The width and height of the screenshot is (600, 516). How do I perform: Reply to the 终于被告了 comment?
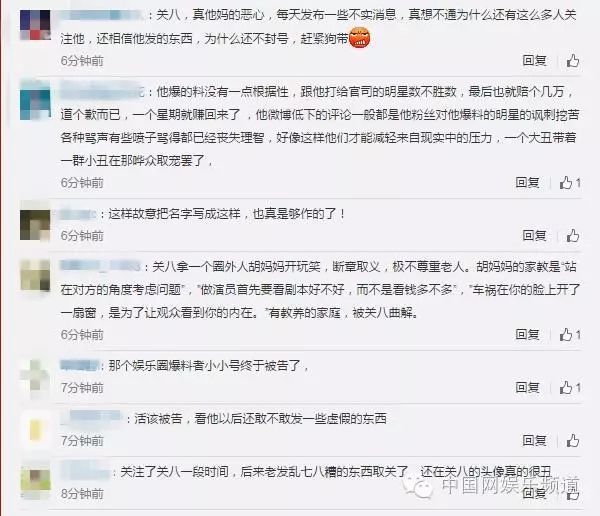pyautogui.click(x=527, y=387)
